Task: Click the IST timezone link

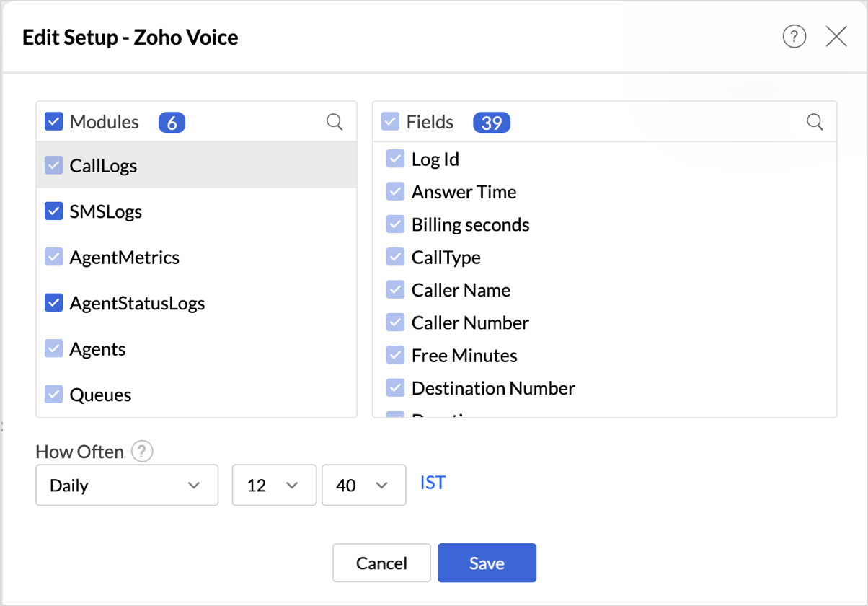Action: (433, 483)
